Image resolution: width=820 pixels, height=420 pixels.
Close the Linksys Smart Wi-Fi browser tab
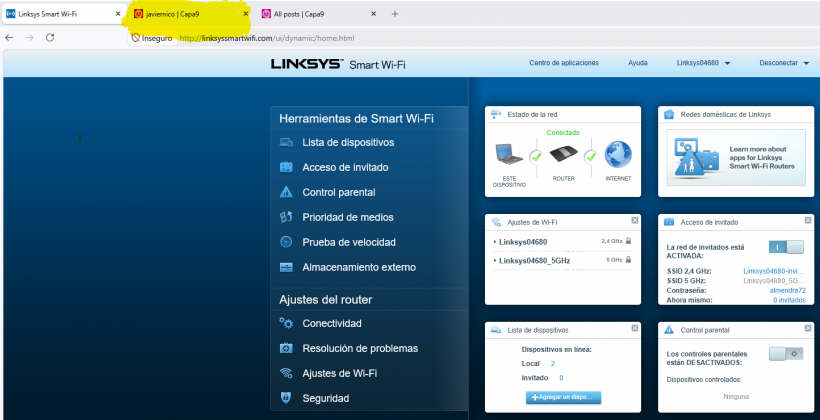(x=118, y=14)
